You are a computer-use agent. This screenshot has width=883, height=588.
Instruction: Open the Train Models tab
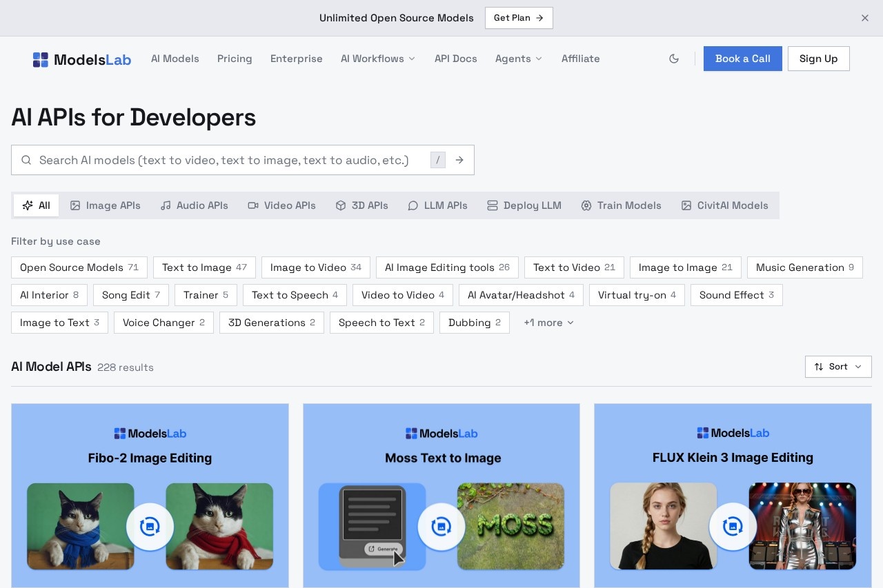click(x=621, y=205)
